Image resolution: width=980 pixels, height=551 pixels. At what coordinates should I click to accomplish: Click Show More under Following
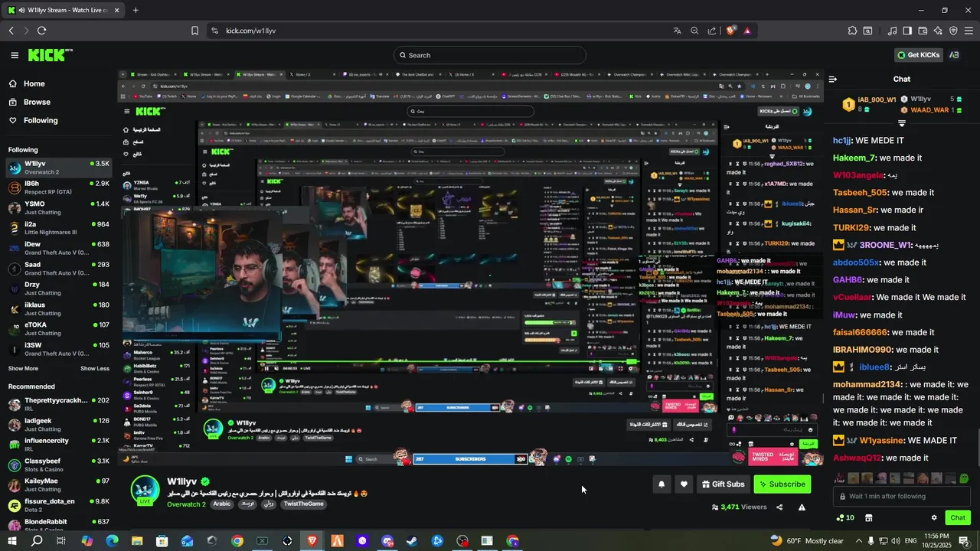tap(23, 368)
